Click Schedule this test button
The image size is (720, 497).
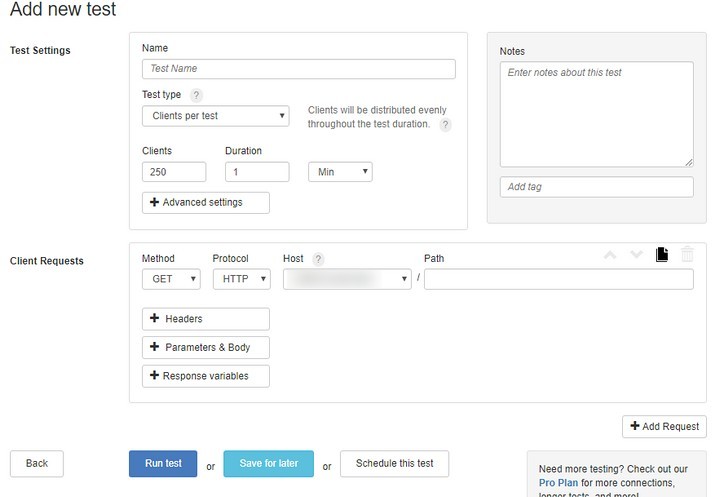394,463
